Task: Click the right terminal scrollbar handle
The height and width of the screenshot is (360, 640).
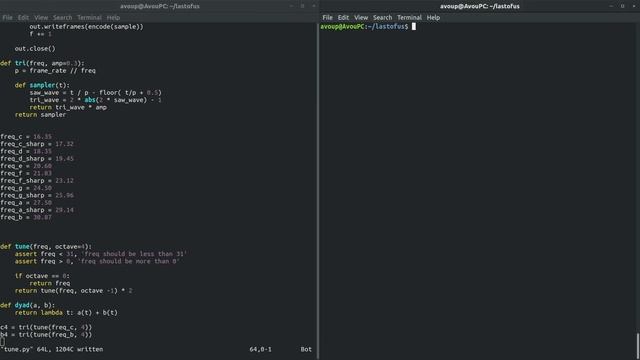Action: point(638,346)
